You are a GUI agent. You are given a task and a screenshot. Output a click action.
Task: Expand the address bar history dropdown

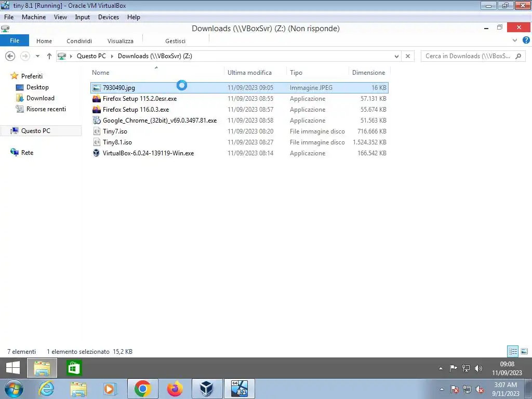396,56
